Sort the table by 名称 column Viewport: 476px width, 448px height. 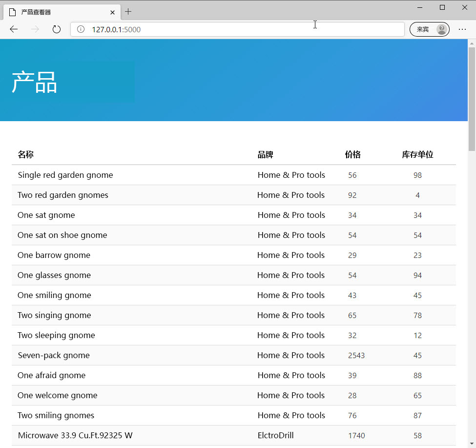tap(25, 154)
